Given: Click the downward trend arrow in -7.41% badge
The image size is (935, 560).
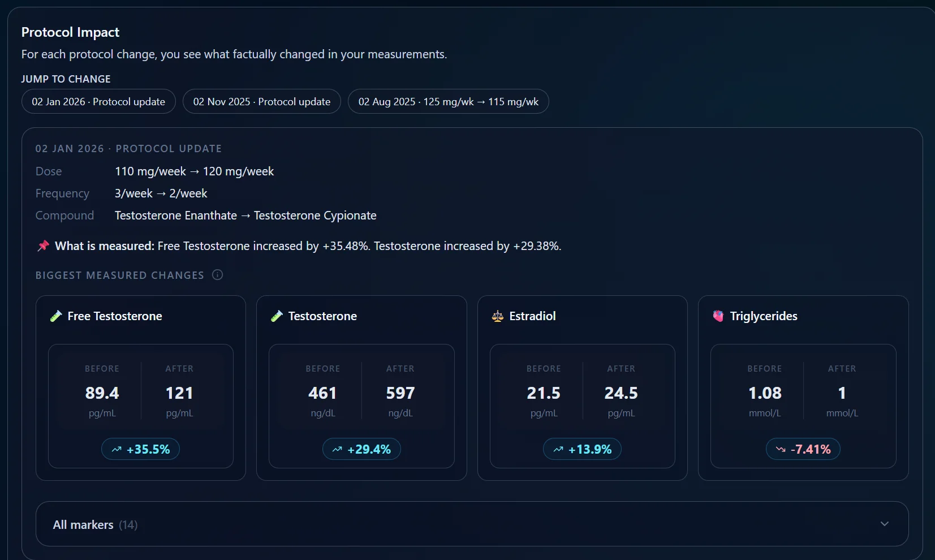Looking at the screenshot, I should pyautogui.click(x=781, y=450).
